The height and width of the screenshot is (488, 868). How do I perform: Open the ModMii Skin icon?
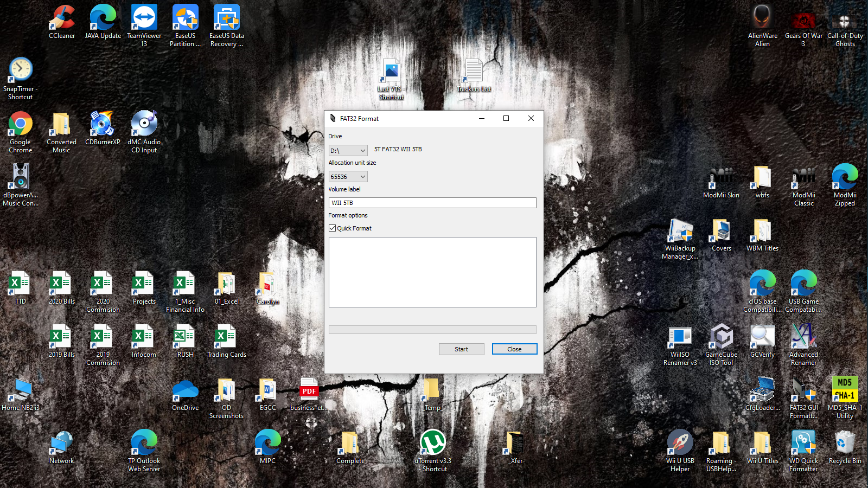point(722,177)
